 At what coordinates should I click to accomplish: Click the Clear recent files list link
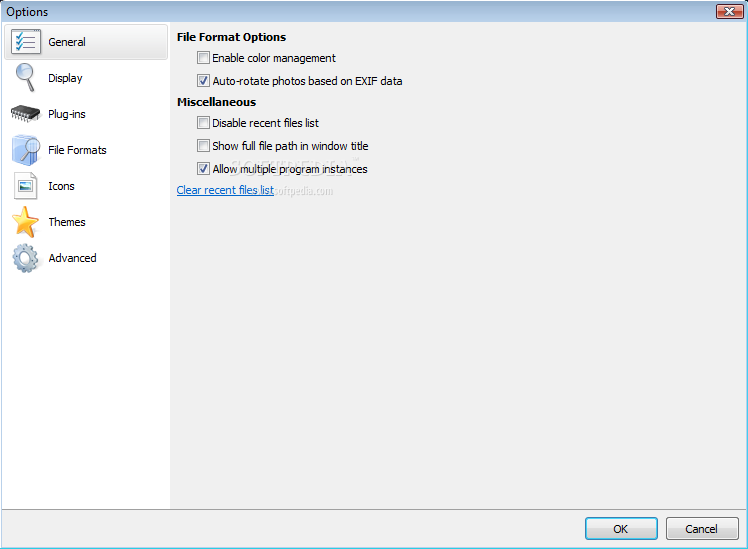tap(225, 190)
